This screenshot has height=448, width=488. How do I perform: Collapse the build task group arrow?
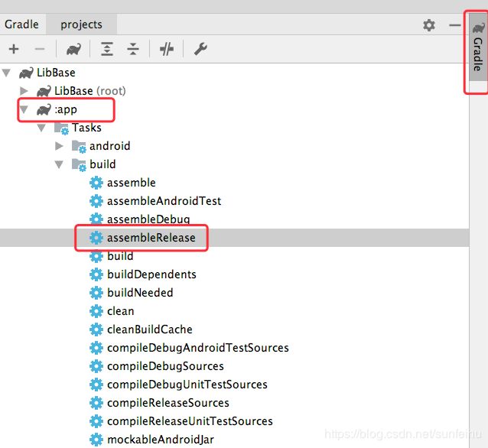(59, 164)
